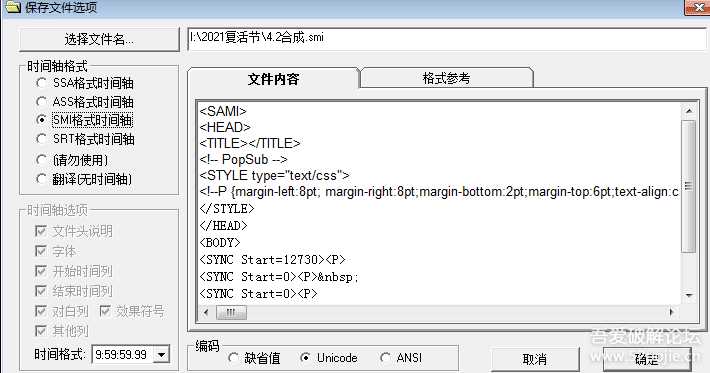Toggle the 其他列 checkbox
Screen dimensions: 710x373
[61, 331]
